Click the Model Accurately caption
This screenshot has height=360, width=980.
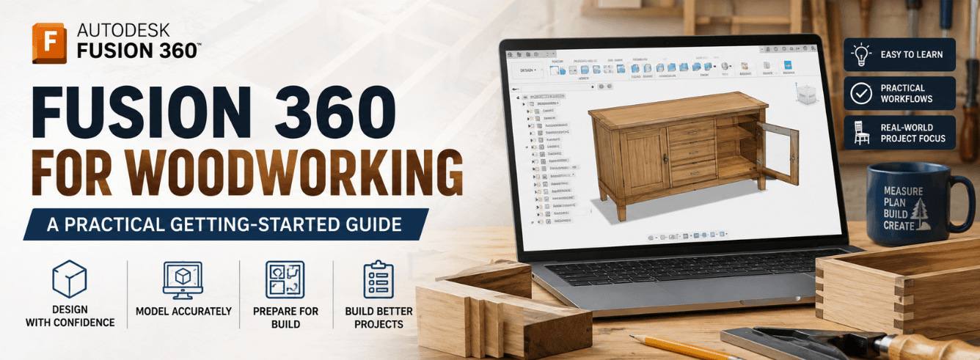pyautogui.click(x=183, y=312)
